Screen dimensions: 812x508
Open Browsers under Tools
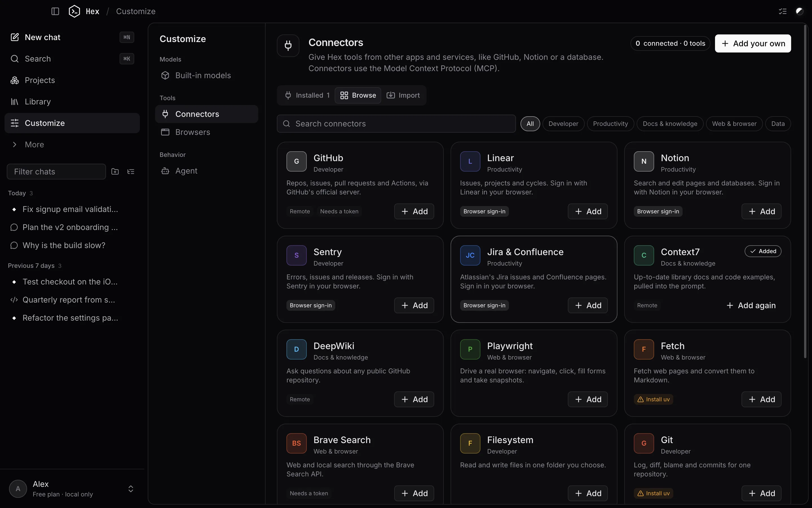(206, 132)
